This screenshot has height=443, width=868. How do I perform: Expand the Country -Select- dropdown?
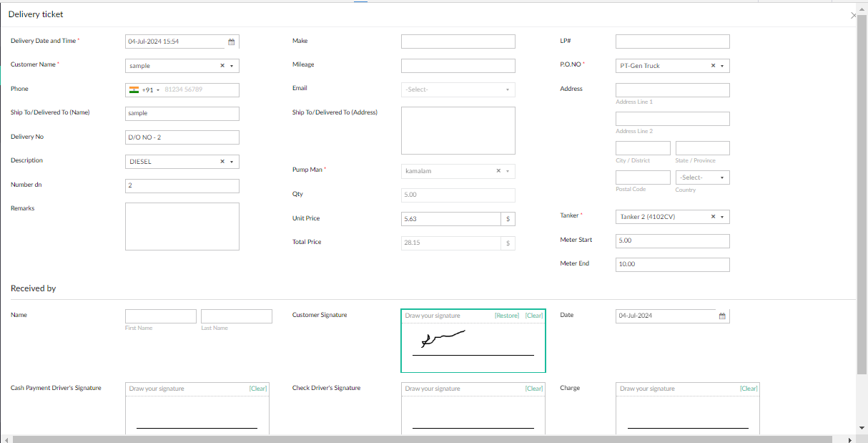coord(723,177)
